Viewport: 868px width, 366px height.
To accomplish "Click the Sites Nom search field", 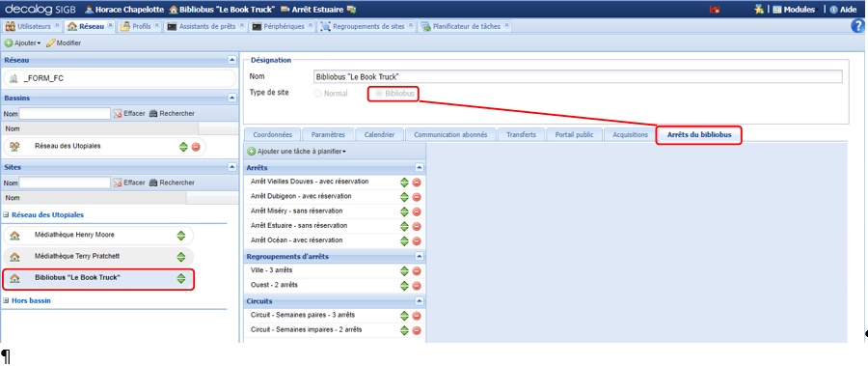I will coord(65,183).
